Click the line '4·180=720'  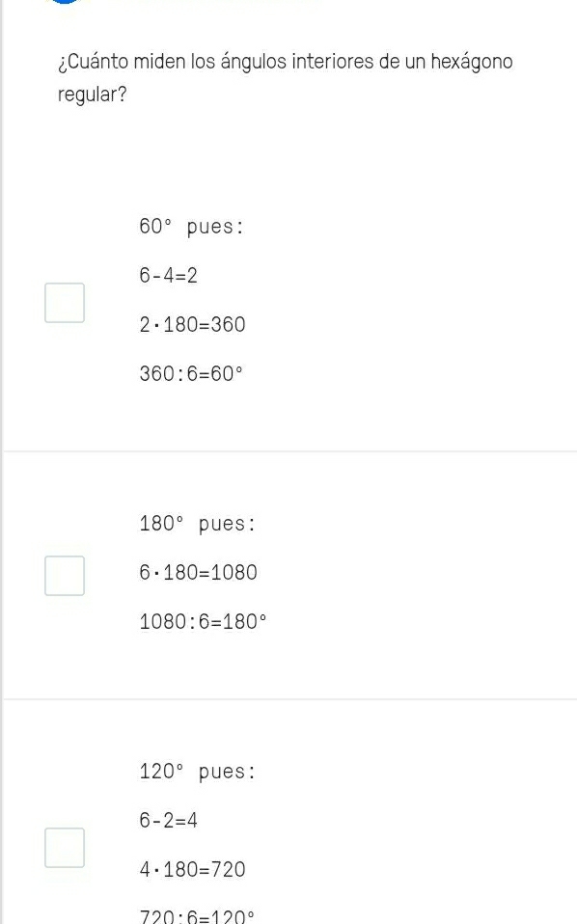[x=192, y=870]
